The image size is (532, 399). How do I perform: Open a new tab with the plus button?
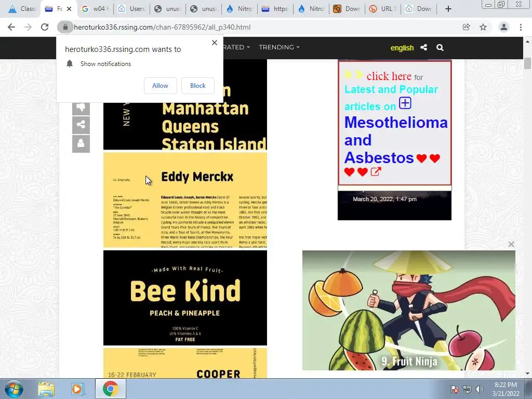point(448,9)
